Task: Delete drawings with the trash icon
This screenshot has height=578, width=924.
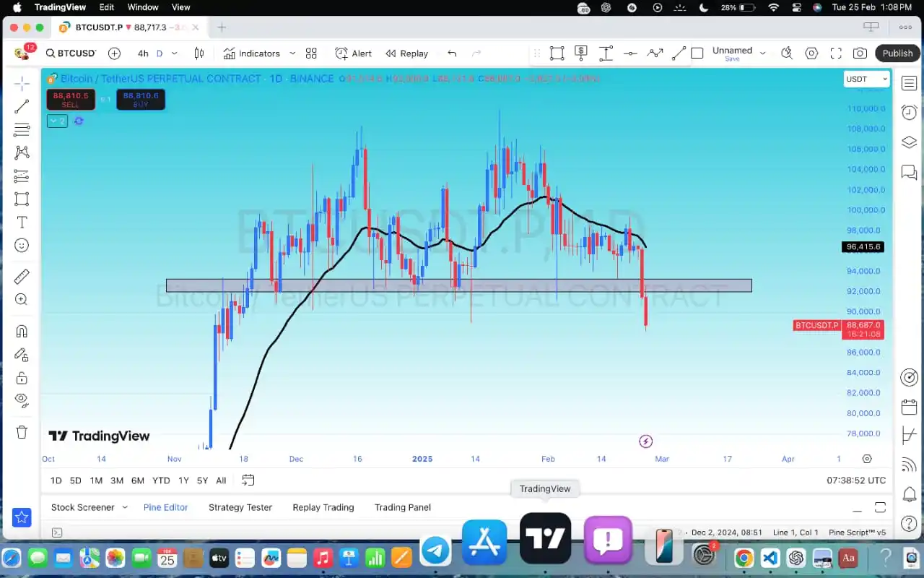Action: [22, 432]
